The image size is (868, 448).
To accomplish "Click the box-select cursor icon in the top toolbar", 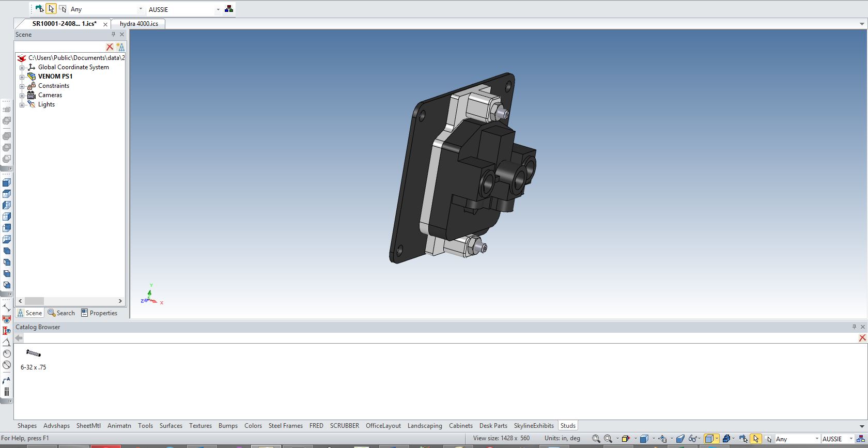I will click(x=63, y=9).
